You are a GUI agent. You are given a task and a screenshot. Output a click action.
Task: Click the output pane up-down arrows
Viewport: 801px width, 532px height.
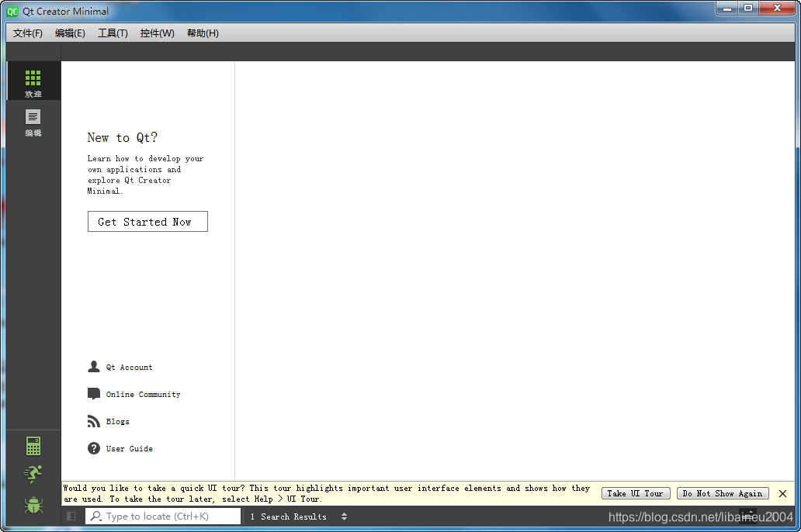(344, 516)
